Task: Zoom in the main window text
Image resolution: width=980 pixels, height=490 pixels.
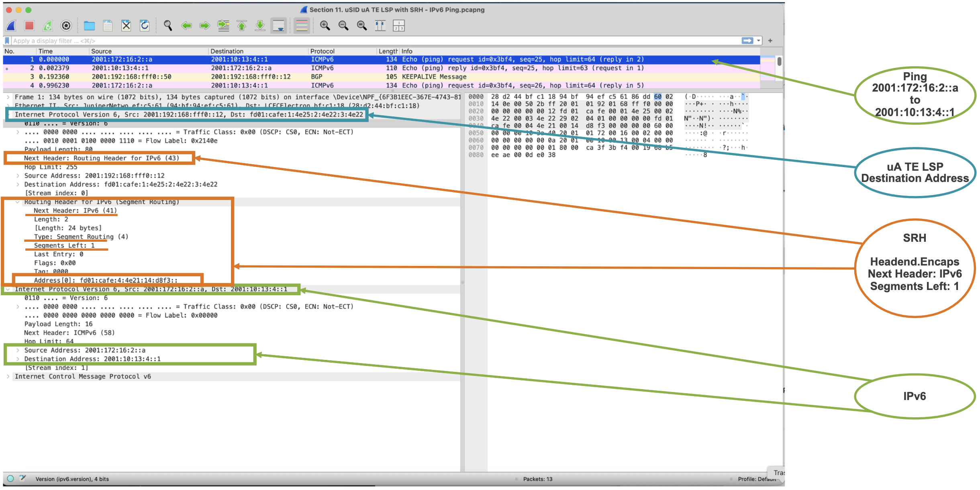Action: click(325, 26)
